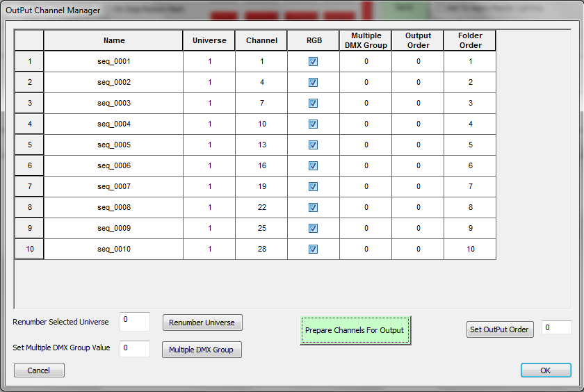This screenshot has width=584, height=392.
Task: Select Channel cell with value 19
Action: tap(261, 186)
